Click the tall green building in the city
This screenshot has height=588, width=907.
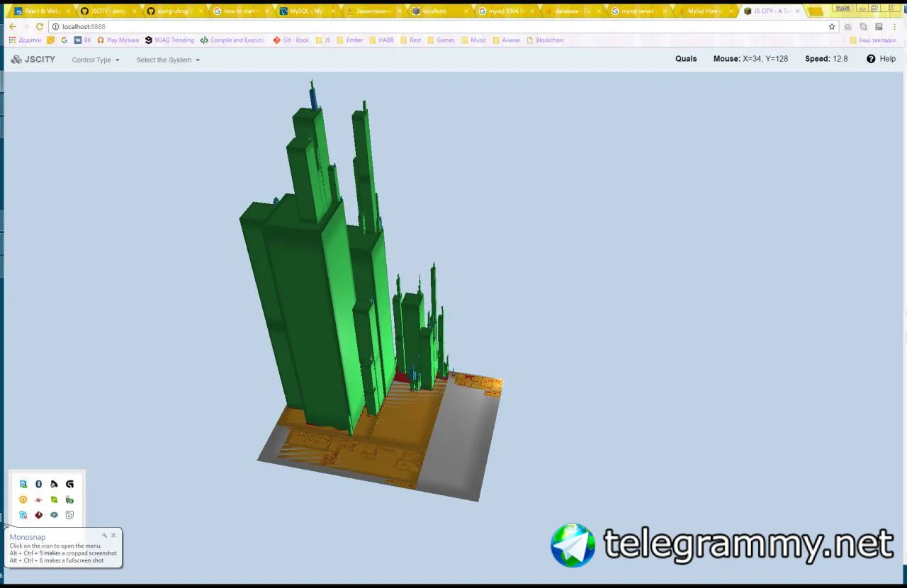click(x=312, y=312)
